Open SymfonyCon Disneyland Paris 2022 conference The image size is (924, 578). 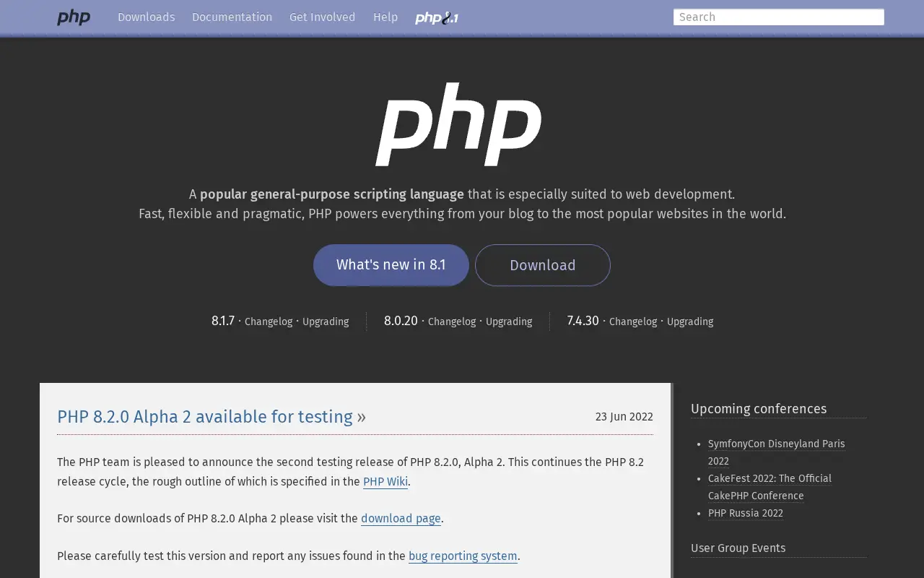point(776,452)
